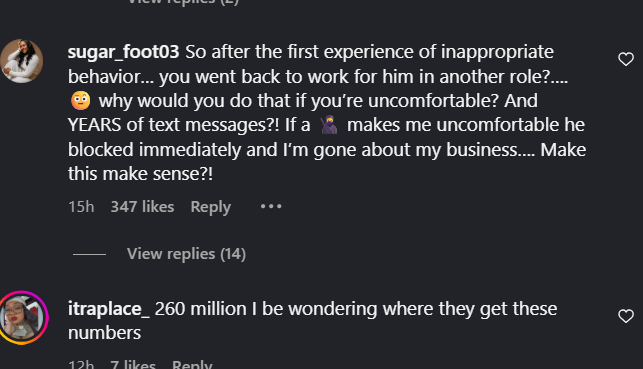Click the line beside View replies (14)

click(x=89, y=254)
